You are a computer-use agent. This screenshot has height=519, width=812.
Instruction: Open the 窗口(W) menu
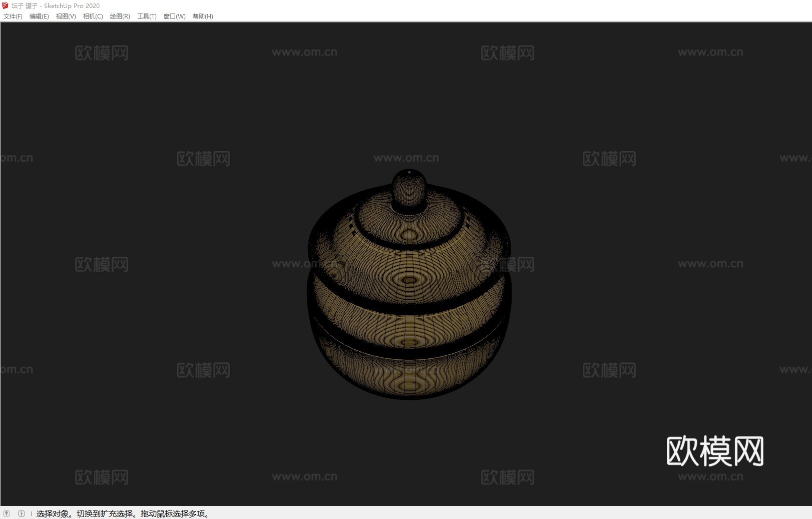pos(174,17)
